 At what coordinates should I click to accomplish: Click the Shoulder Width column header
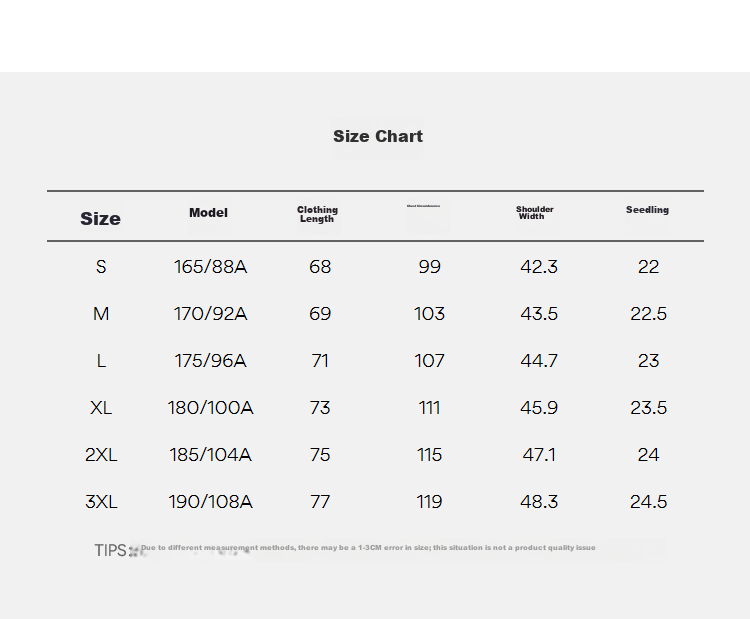pyautogui.click(x=534, y=212)
